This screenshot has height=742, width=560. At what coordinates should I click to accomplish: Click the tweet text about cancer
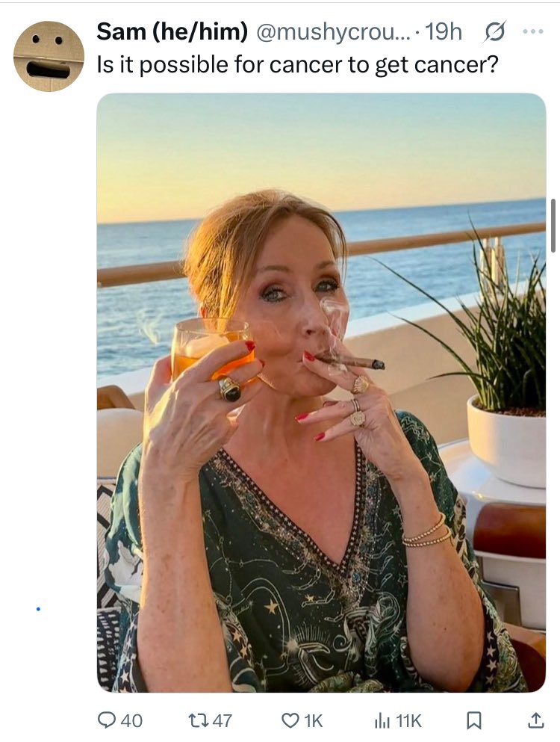coord(297,64)
